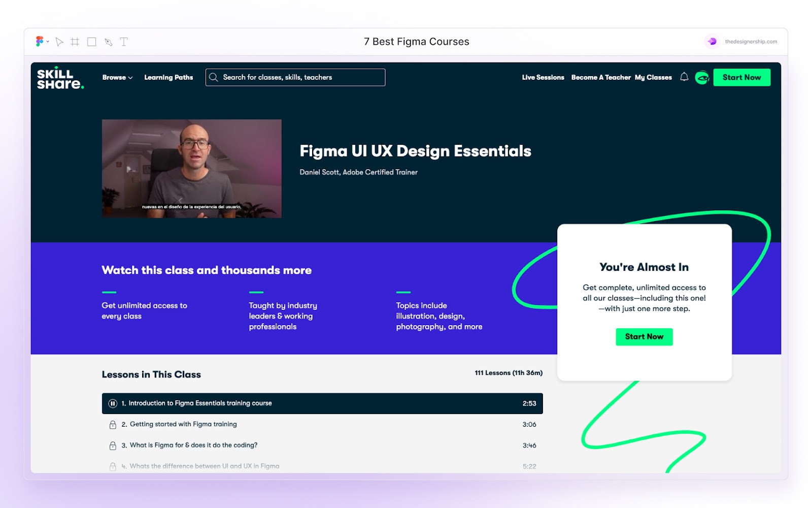Click the Figma logo in the toolbar
The image size is (812, 508).
40,41
